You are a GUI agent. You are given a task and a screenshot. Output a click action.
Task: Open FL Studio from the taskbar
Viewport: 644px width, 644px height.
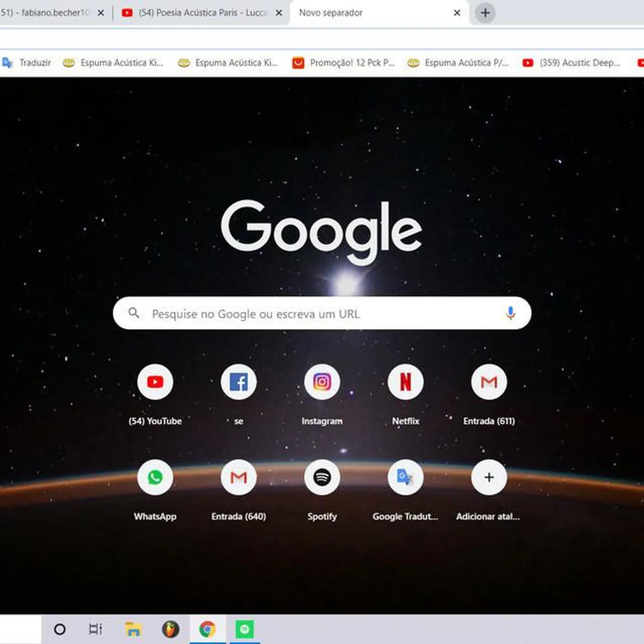coord(170,629)
